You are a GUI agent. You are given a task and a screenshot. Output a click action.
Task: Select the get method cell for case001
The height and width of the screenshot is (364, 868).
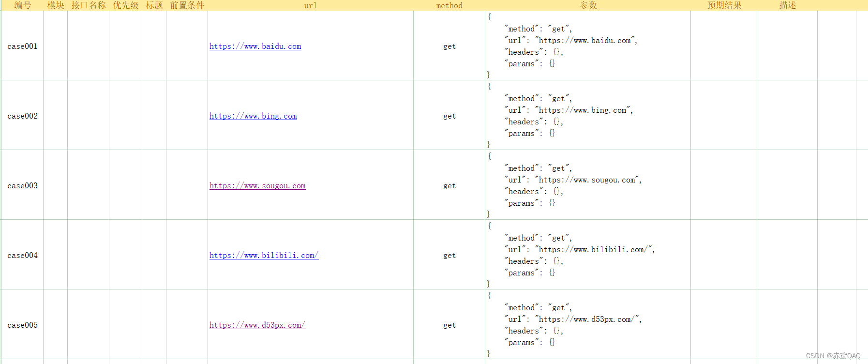point(449,46)
